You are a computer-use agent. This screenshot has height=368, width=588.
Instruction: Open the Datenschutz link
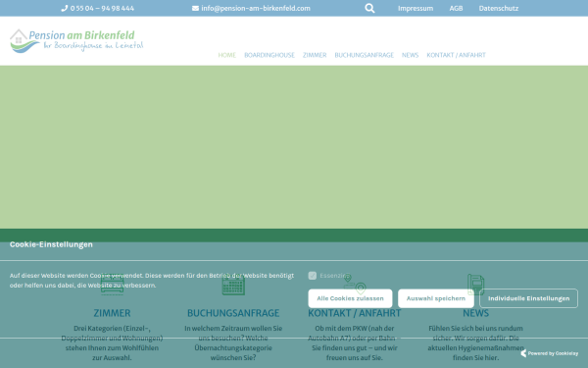pyautogui.click(x=499, y=8)
